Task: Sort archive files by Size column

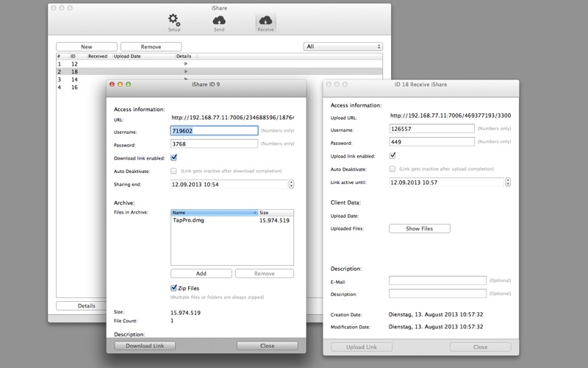Action: click(276, 213)
